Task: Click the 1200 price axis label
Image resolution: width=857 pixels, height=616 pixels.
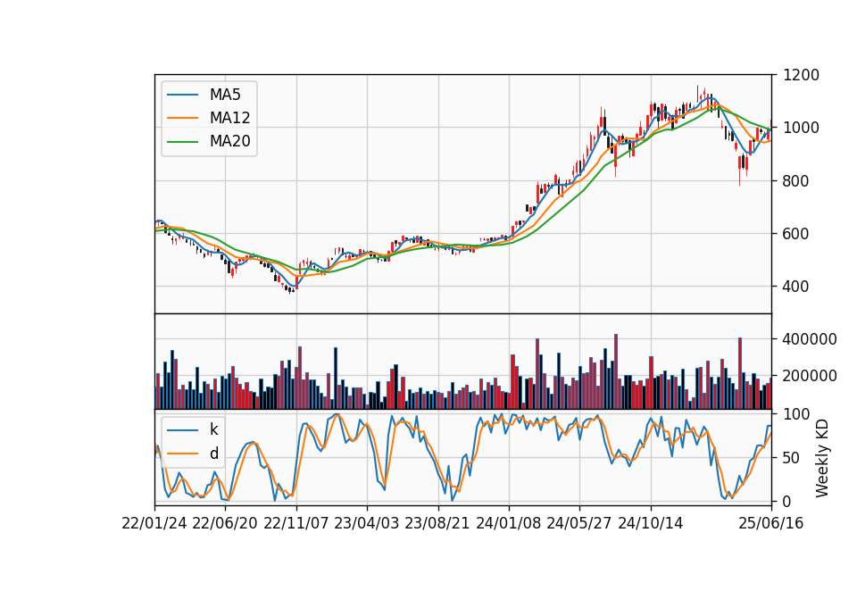Action: pos(801,75)
